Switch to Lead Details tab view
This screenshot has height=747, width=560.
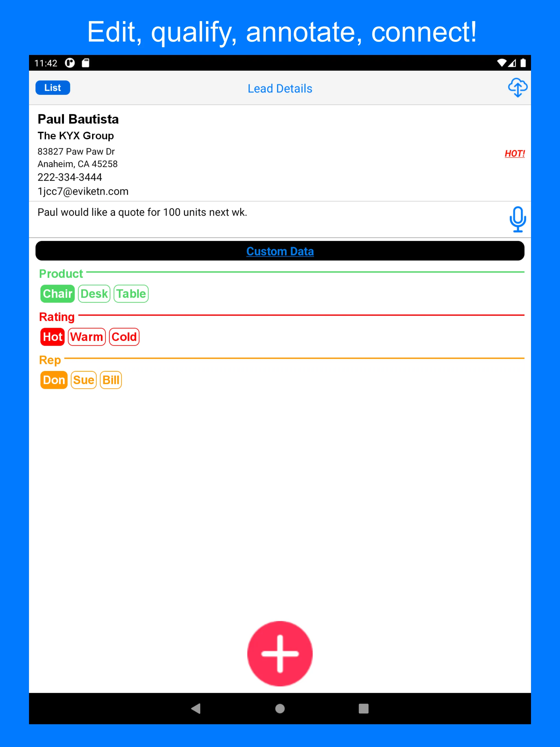pos(281,88)
